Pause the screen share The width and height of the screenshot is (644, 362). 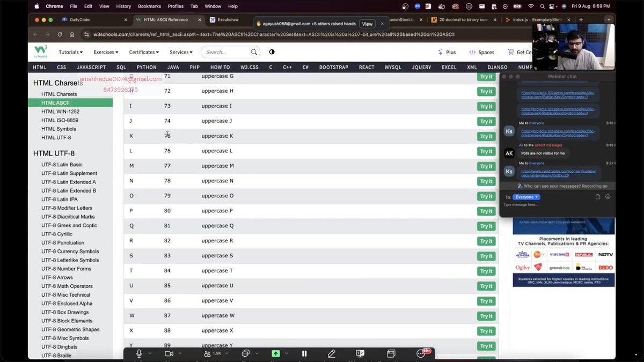click(304, 353)
